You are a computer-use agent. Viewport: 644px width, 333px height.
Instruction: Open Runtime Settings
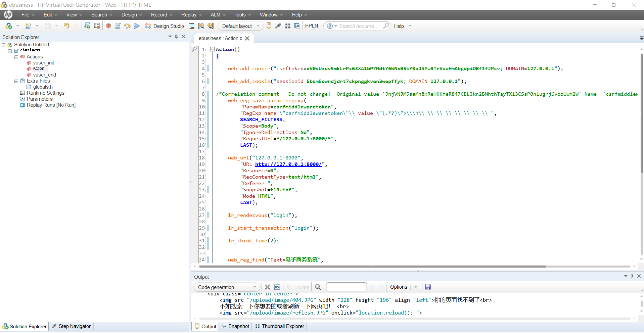coord(45,93)
